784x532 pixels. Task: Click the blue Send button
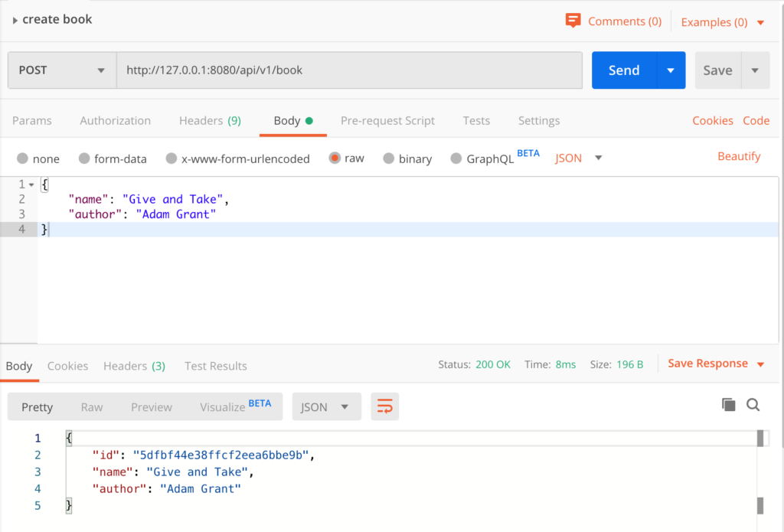point(624,70)
